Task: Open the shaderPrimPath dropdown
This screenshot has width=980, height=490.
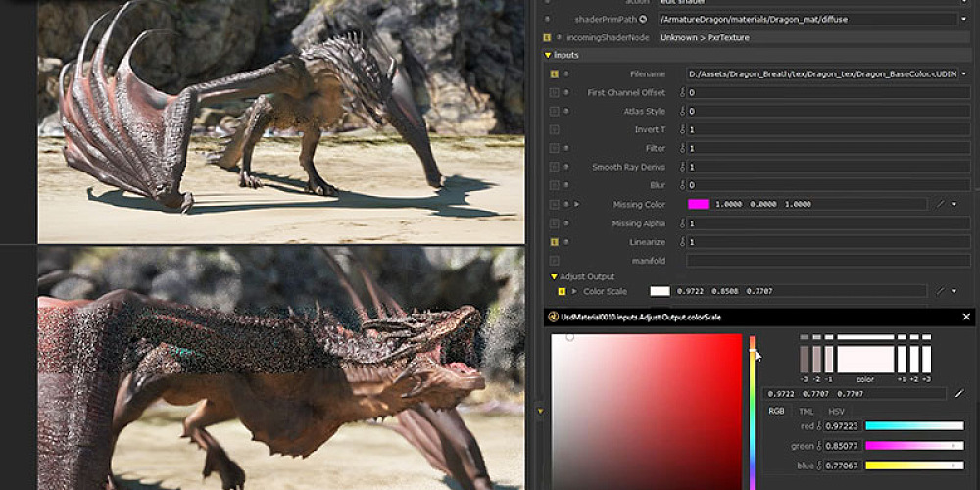Action: [963, 19]
